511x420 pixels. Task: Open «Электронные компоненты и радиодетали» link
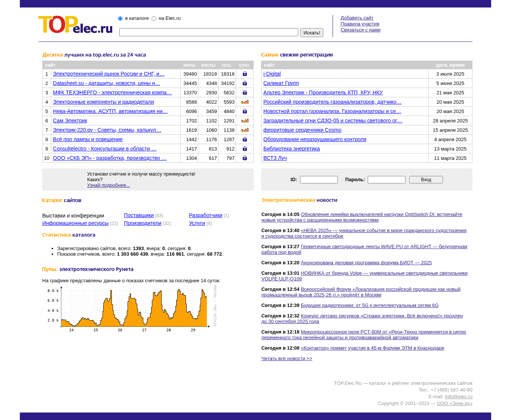tap(103, 102)
